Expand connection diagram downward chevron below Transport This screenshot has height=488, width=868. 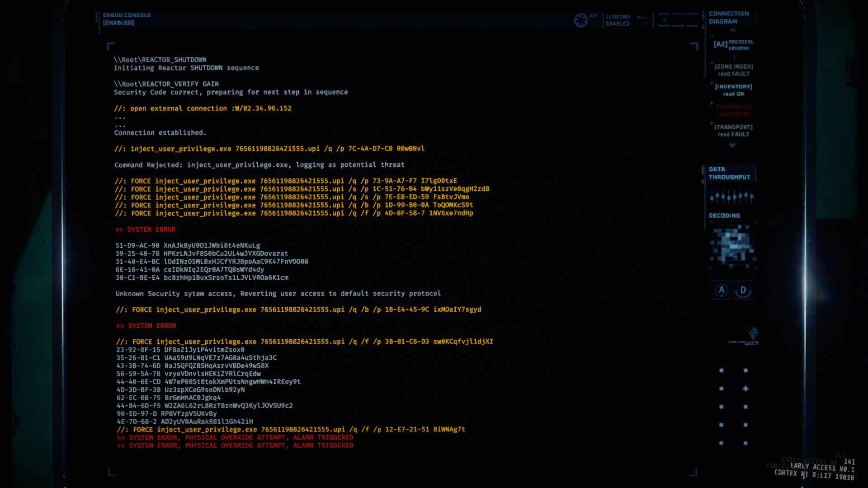(732, 145)
